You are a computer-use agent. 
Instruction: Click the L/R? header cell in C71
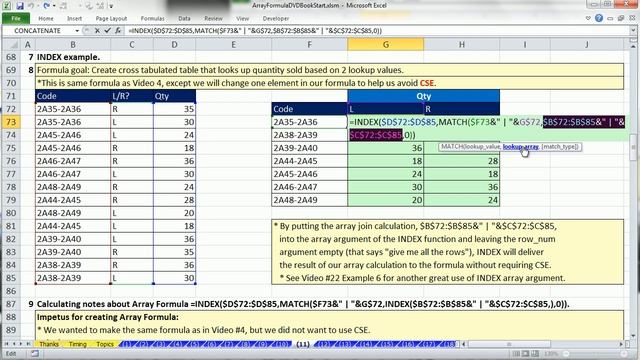(x=131, y=96)
